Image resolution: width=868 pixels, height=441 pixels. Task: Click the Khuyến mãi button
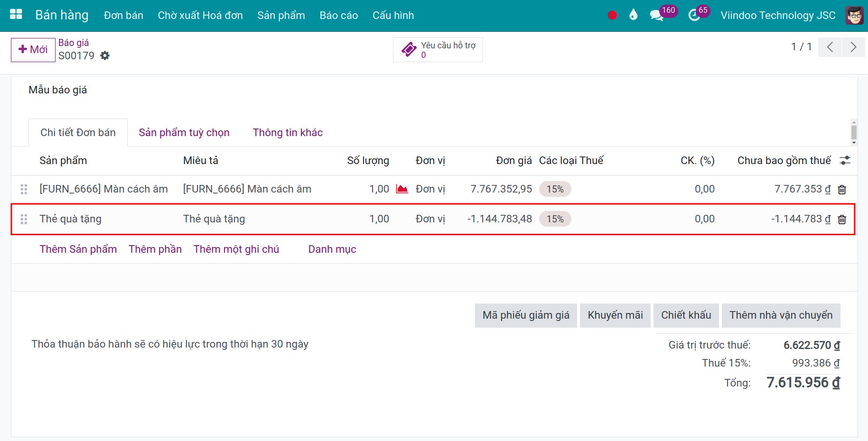coord(615,315)
